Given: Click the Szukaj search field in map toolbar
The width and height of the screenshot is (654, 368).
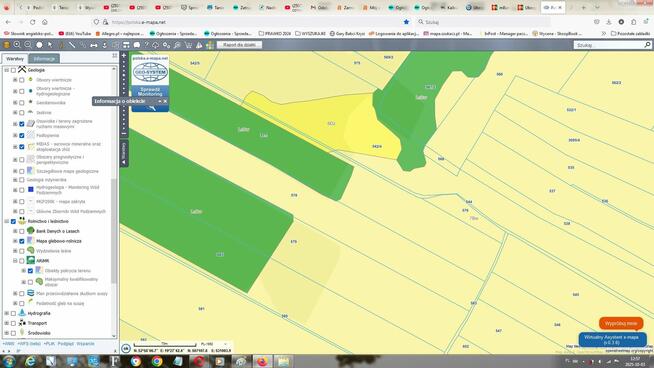Looking at the screenshot, I should (609, 45).
